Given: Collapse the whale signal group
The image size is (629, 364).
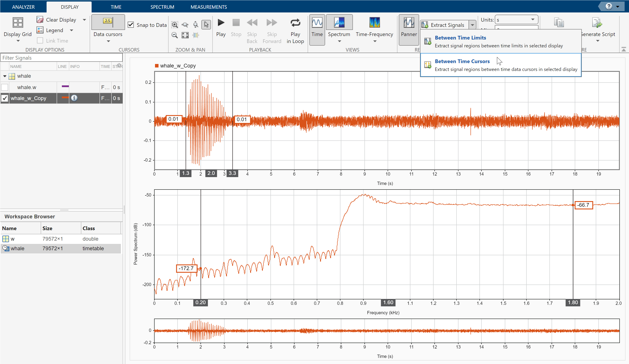Looking at the screenshot, I should 5,76.
